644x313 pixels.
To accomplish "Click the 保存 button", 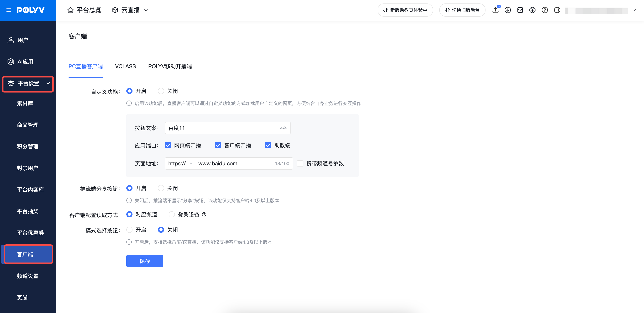I will click(x=144, y=261).
